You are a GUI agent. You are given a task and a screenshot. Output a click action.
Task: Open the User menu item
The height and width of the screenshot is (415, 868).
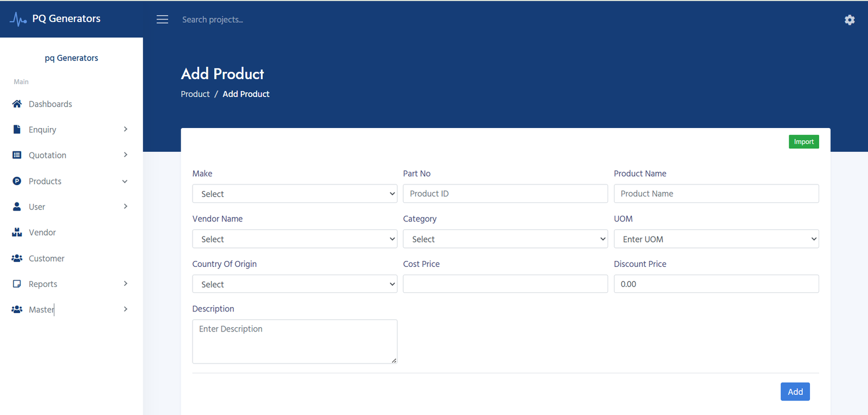[37, 207]
